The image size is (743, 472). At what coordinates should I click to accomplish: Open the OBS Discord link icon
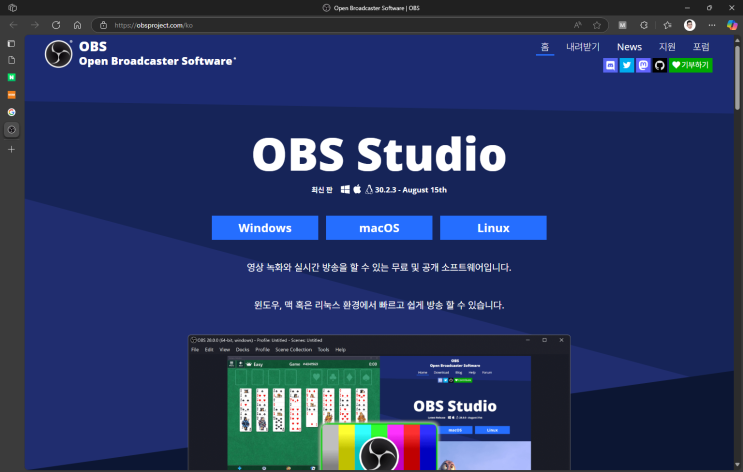click(610, 65)
